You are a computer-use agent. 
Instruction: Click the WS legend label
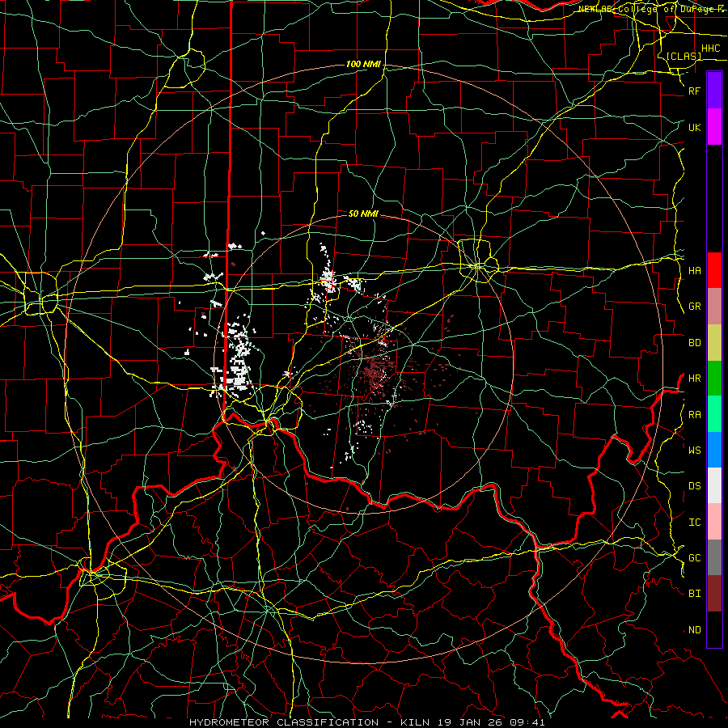(694, 451)
